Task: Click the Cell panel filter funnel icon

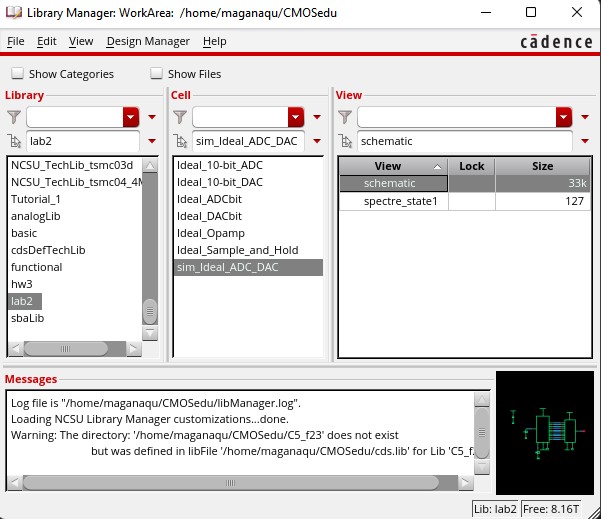Action: tap(179, 117)
